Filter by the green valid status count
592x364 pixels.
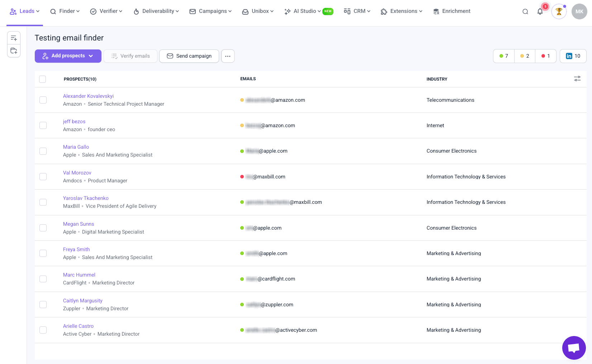pos(503,56)
